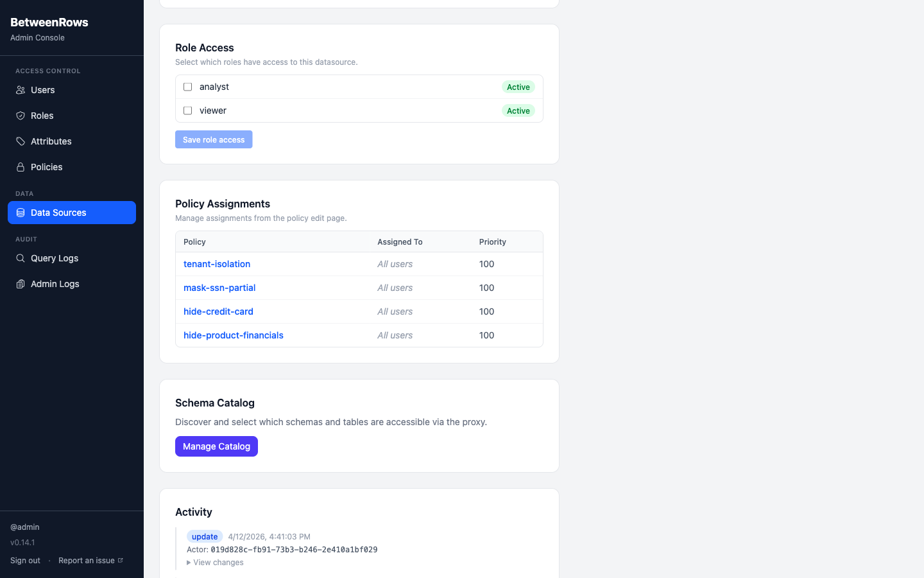Open hide-product-financials policy link
This screenshot has height=578, width=924.
[x=234, y=335]
